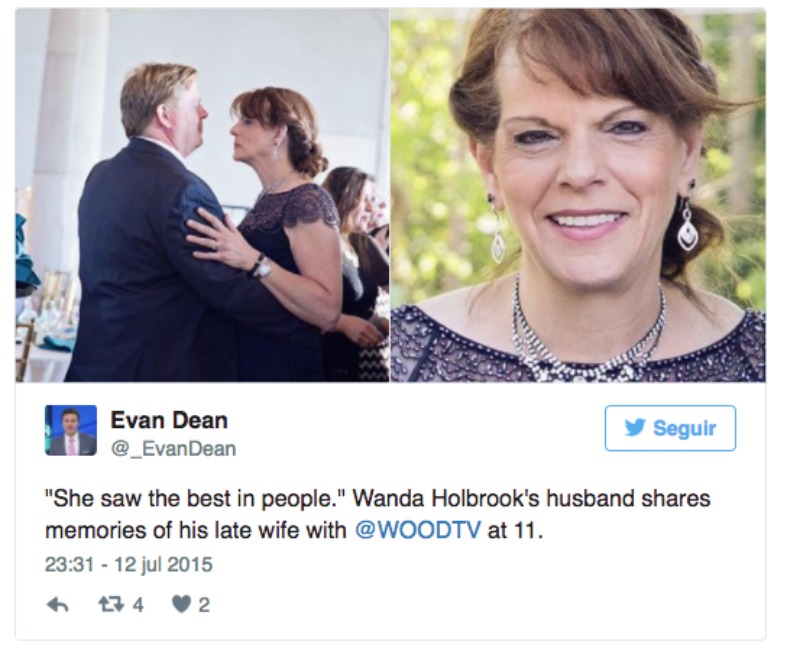Click the "at 11." text after @WOODTV
The image size is (800, 651).
coord(515,531)
